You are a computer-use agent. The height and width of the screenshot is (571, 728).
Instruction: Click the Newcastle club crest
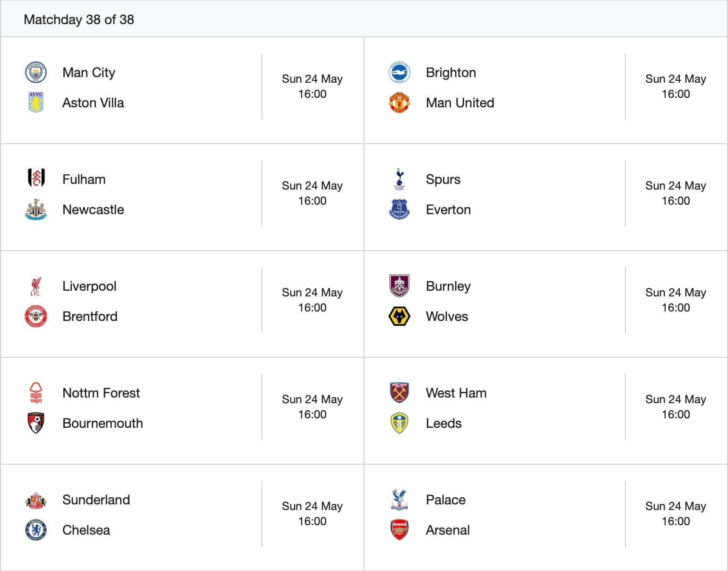(x=36, y=209)
